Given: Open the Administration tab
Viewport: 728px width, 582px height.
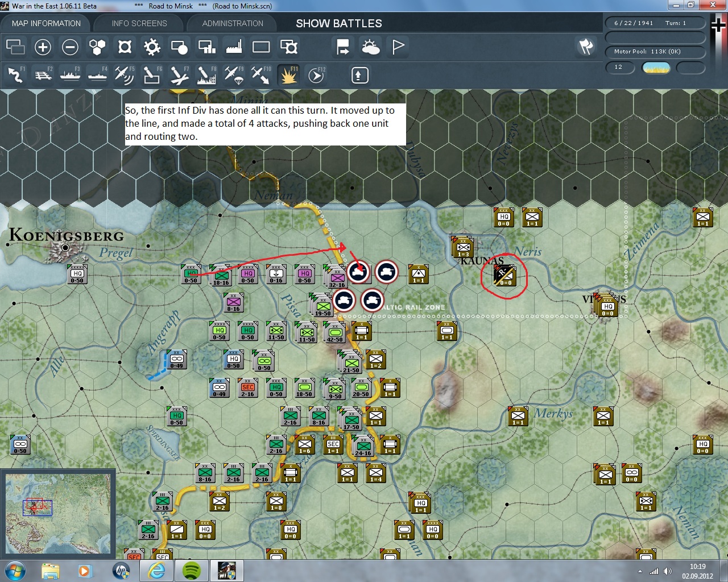Looking at the screenshot, I should [233, 23].
